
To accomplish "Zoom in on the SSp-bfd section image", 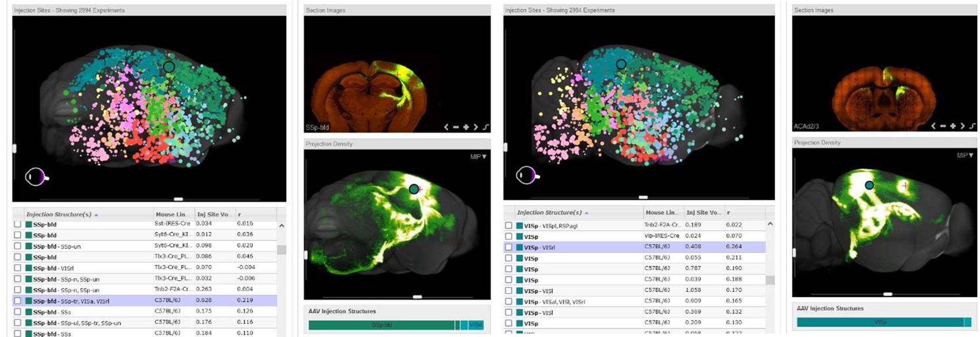I will (x=466, y=127).
